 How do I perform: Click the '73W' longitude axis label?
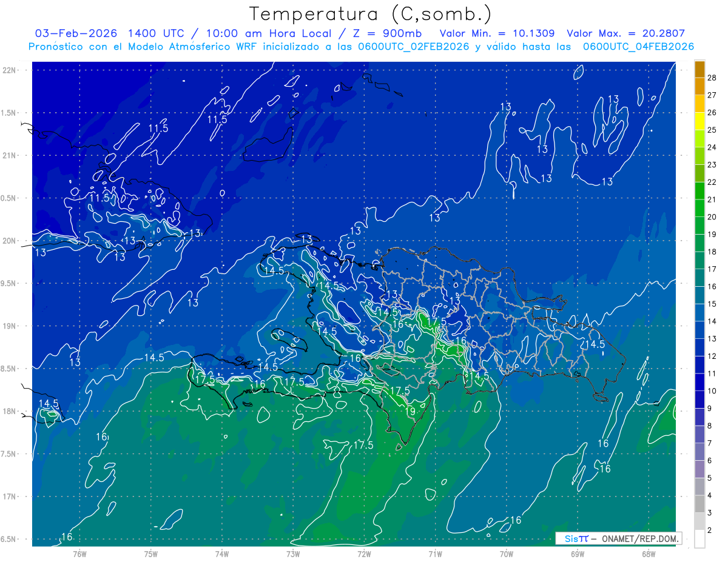click(x=293, y=554)
